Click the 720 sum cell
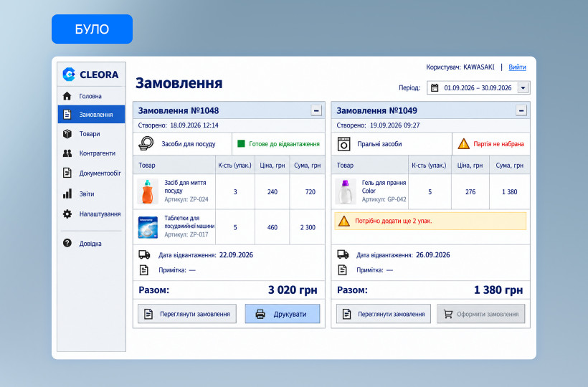 308,192
